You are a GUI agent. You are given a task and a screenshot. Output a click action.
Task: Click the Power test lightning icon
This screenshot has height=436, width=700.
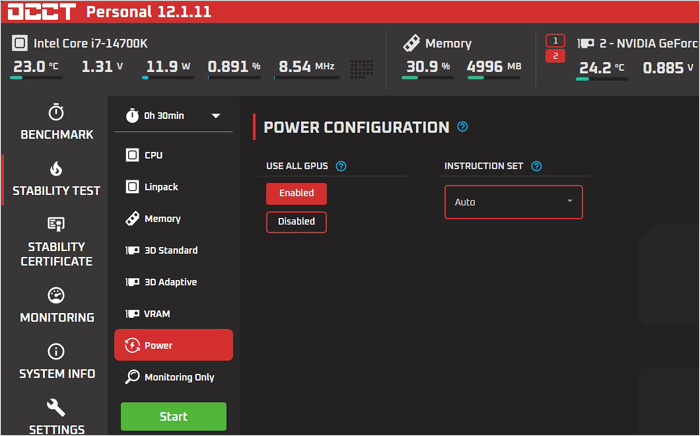pos(132,345)
